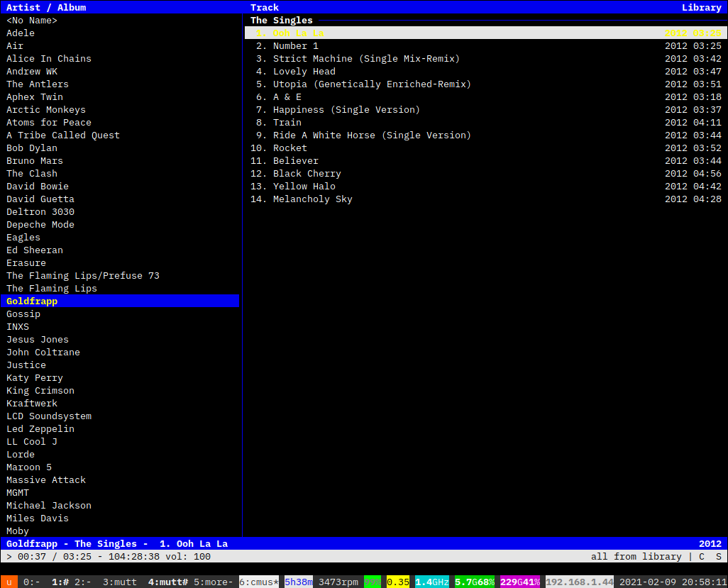The height and width of the screenshot is (588, 728).
Task: Select Led Zeppelin artist
Action: 120,429
